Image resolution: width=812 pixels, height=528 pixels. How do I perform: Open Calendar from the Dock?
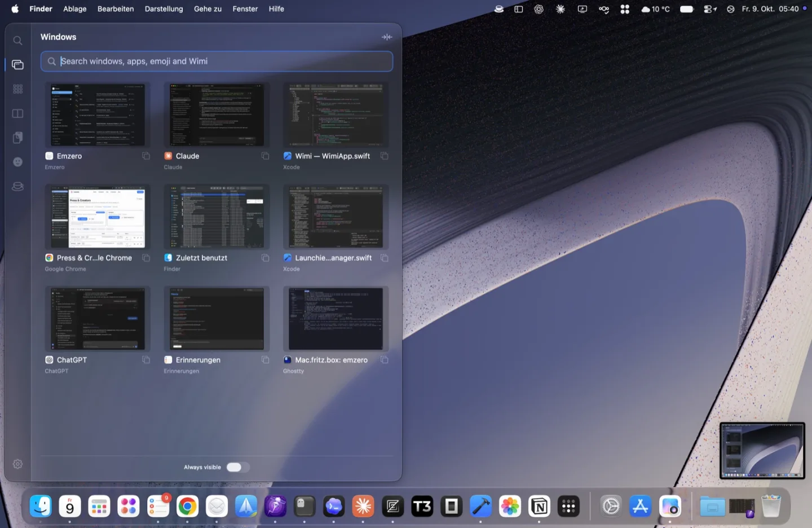click(x=70, y=507)
